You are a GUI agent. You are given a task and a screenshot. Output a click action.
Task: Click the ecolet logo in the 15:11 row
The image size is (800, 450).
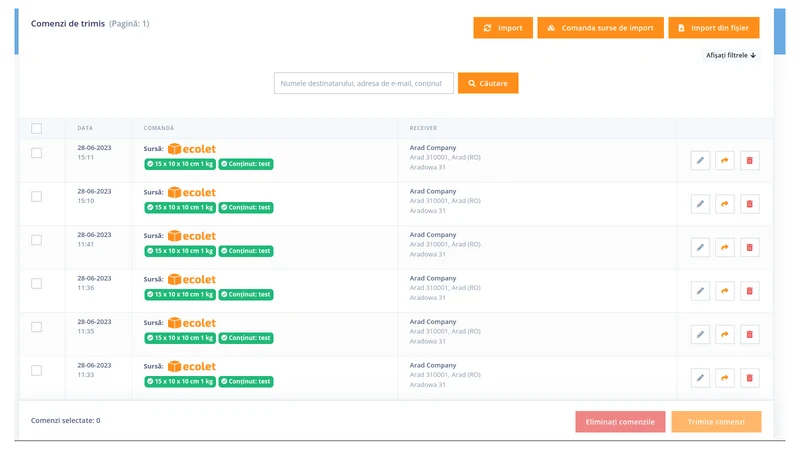point(192,149)
